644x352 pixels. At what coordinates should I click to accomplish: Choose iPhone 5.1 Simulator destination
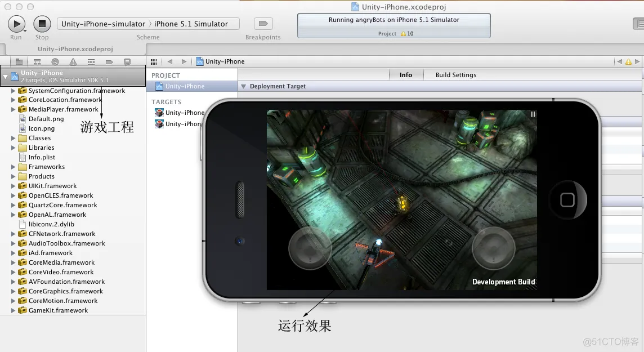[191, 24]
